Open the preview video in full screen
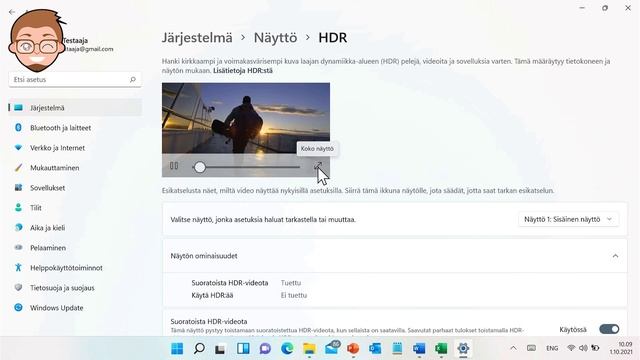 click(x=318, y=166)
